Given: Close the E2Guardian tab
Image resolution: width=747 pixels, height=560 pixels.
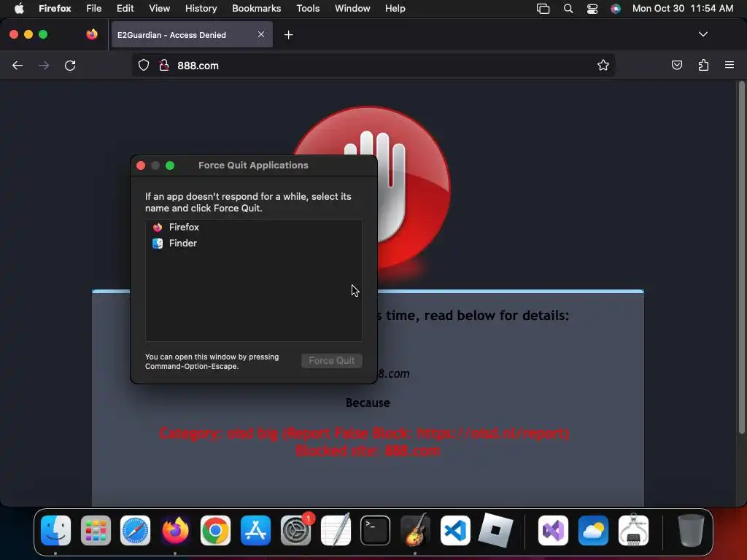Looking at the screenshot, I should pos(261,34).
